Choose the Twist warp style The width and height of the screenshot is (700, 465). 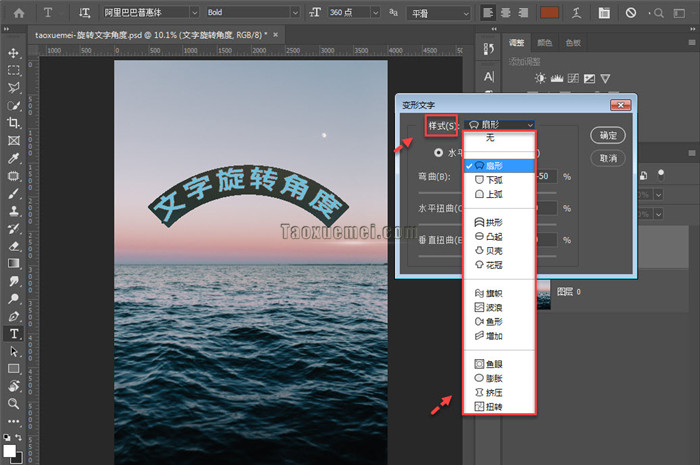coord(499,407)
